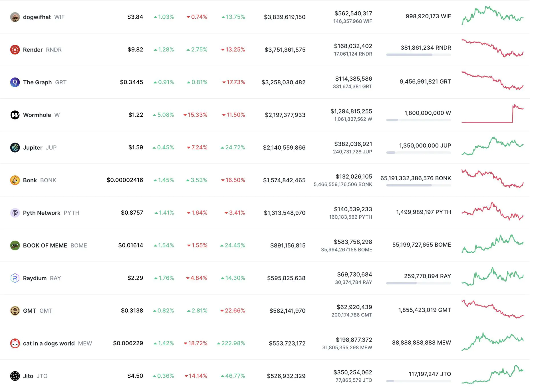
Task: Click the Render circulating supply progress bar
Action: tap(418, 55)
